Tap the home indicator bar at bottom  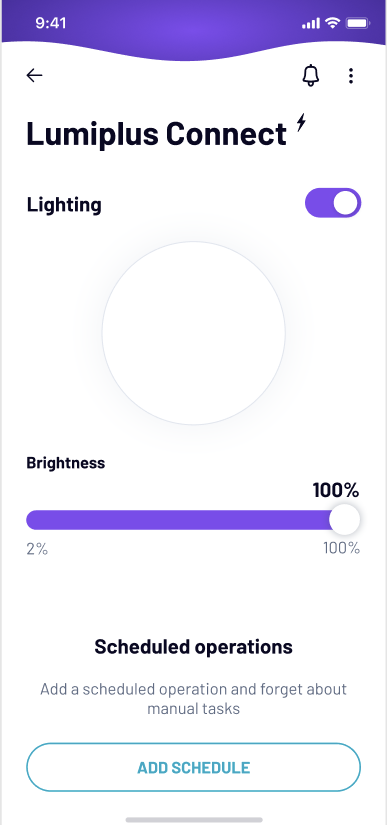[x=194, y=820]
